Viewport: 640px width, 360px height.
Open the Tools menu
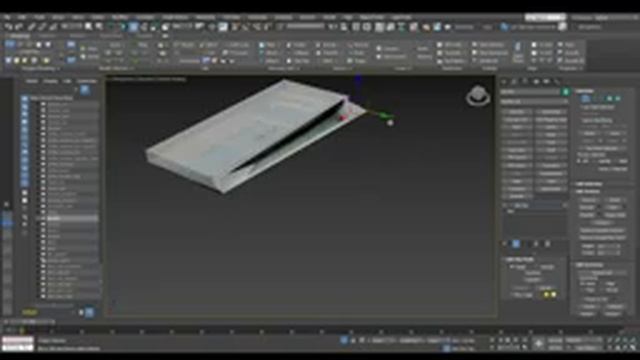click(x=40, y=18)
